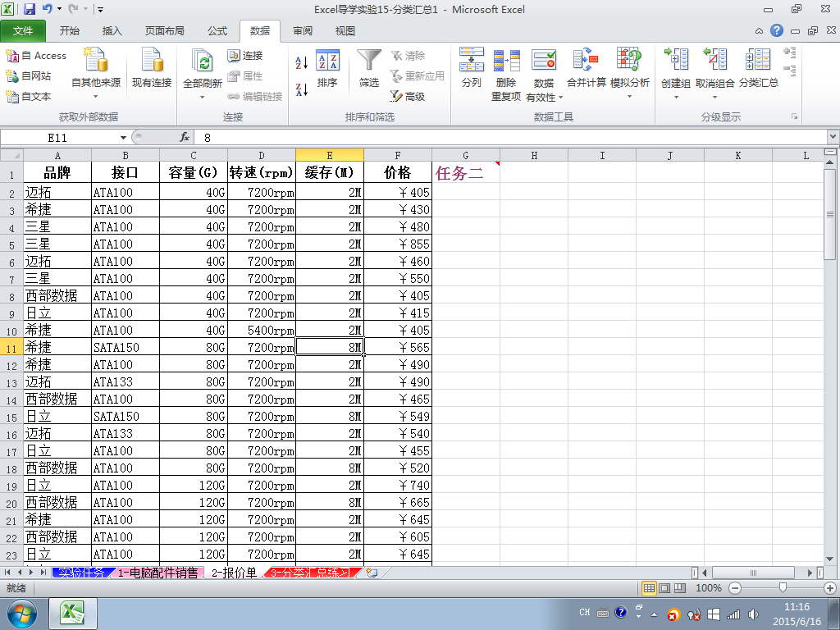Click the Ungroup (取消组合) icon
This screenshot has width=840, height=630.
(x=714, y=59)
